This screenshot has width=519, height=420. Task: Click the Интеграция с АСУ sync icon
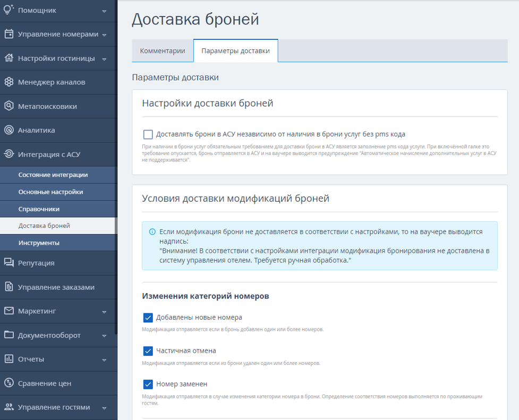[x=9, y=154]
